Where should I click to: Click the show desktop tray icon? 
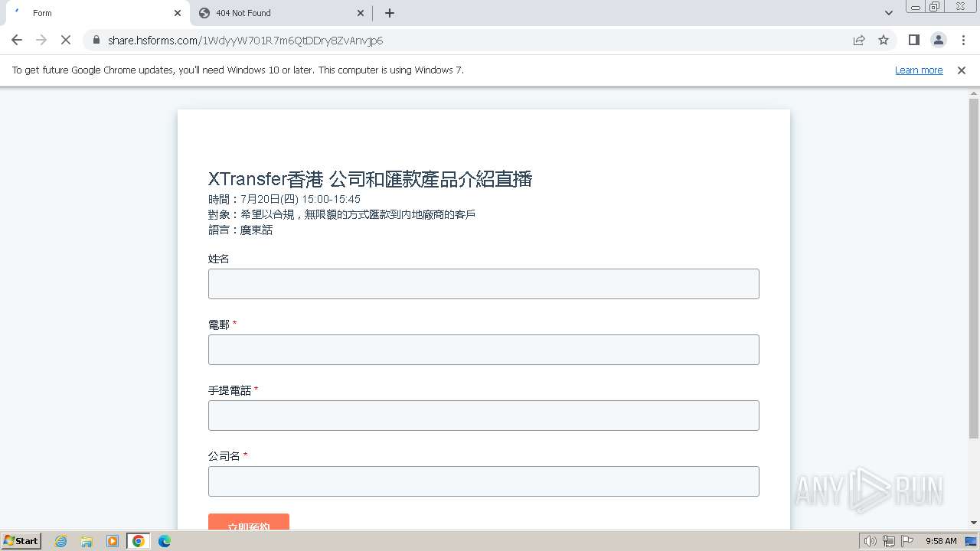coord(972,541)
